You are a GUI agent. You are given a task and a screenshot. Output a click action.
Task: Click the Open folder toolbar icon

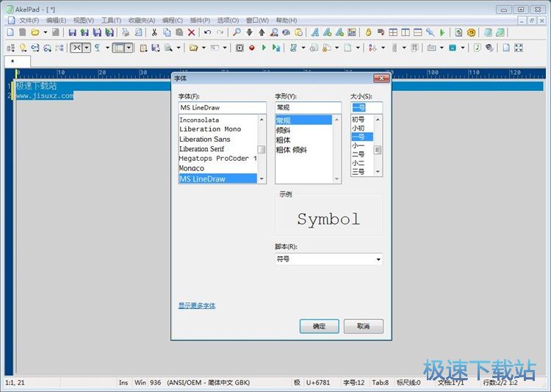tap(35, 32)
